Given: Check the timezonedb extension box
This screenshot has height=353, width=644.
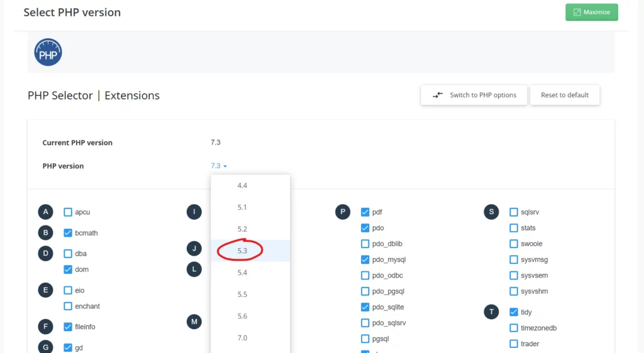Looking at the screenshot, I should point(514,328).
